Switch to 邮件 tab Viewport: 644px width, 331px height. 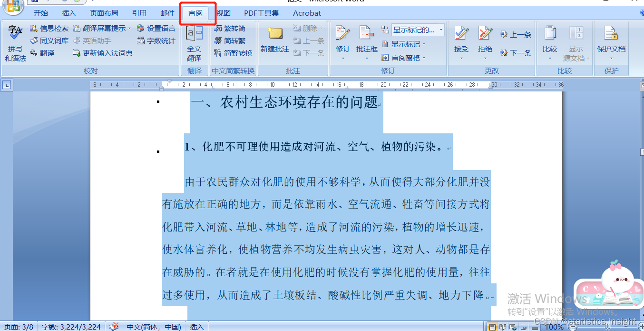[167, 13]
